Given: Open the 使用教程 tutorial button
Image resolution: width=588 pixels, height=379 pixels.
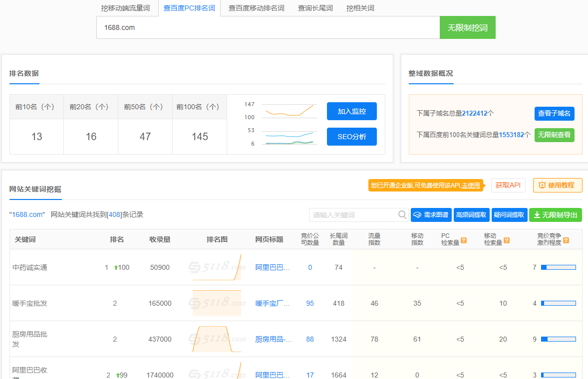Looking at the screenshot, I should (558, 185).
